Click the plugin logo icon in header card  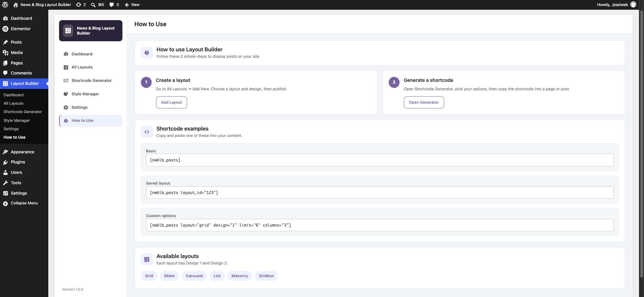(x=68, y=31)
